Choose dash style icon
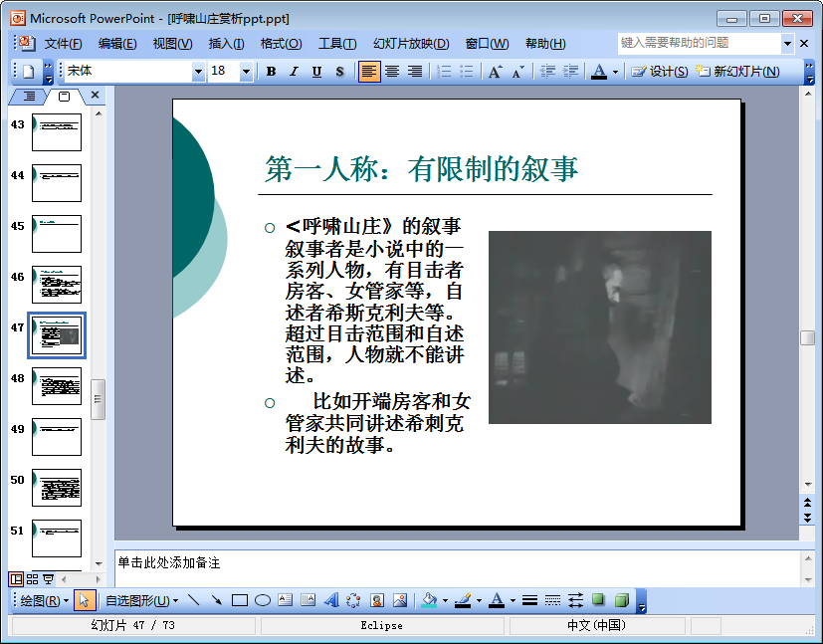823x644 pixels. (x=552, y=600)
